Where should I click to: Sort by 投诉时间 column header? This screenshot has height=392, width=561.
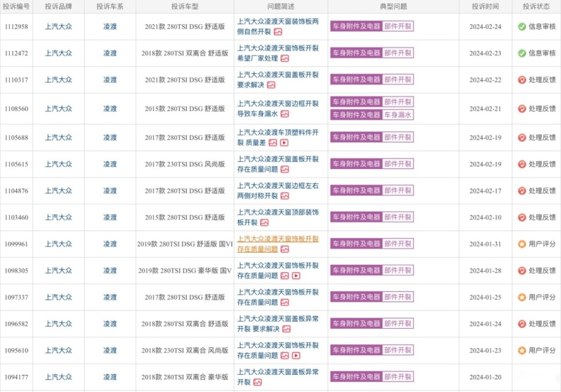pos(485,7)
